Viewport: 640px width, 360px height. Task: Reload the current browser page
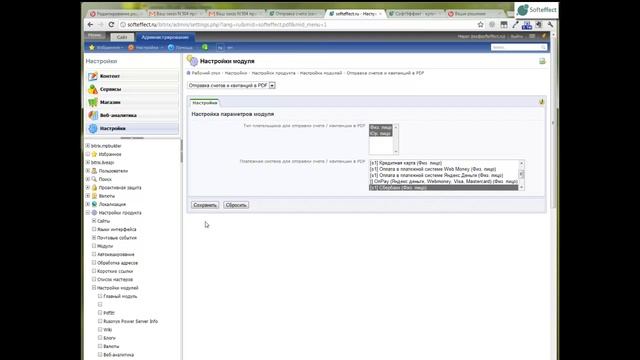pyautogui.click(x=111, y=24)
